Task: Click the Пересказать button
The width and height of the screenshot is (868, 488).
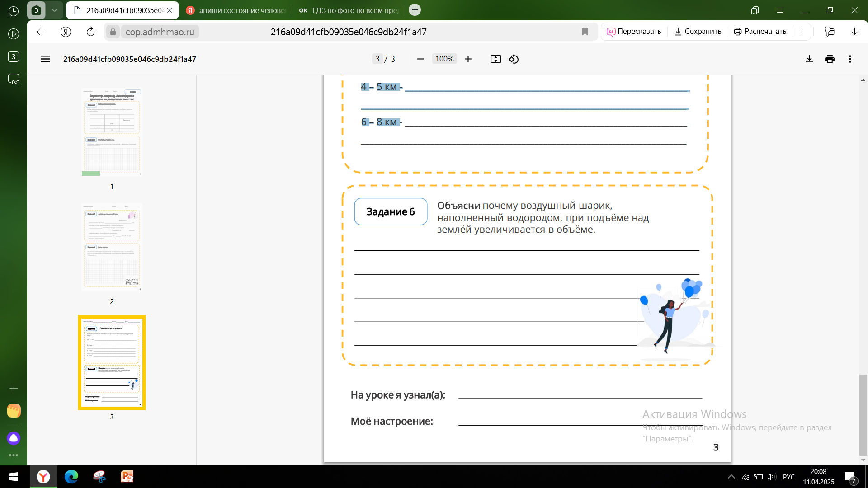Action: tap(634, 32)
